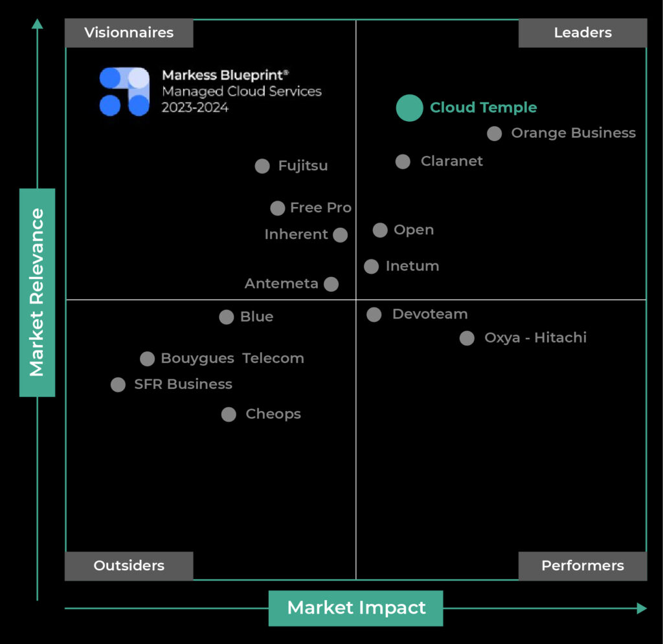
Task: Click the "Inherent" text label
Action: click(x=296, y=234)
